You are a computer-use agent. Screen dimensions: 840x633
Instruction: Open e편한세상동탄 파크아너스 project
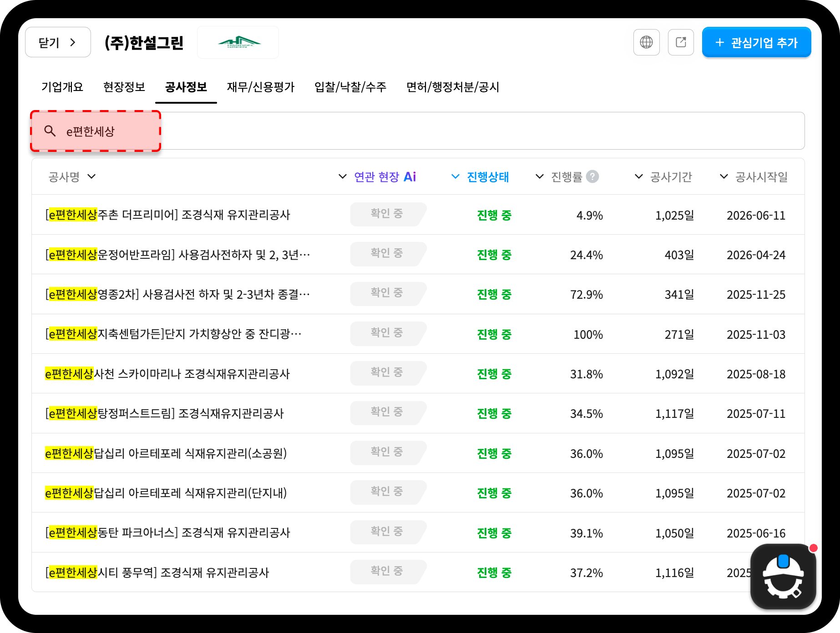pyautogui.click(x=167, y=533)
